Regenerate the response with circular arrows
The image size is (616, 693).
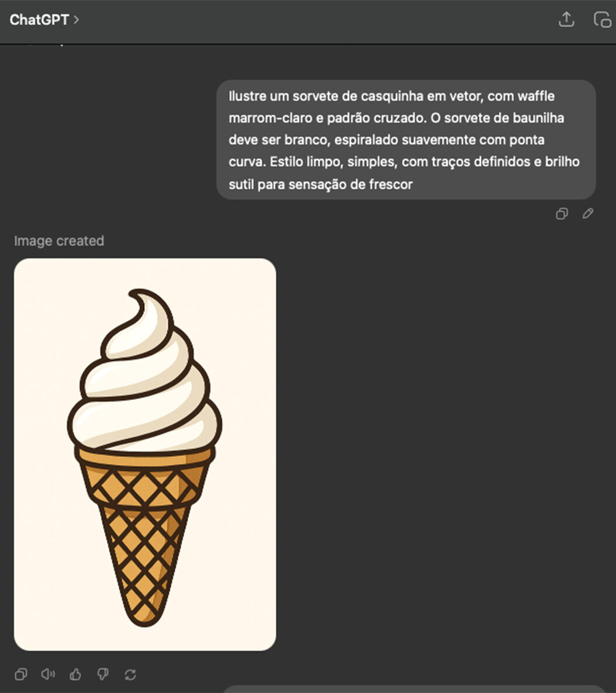[130, 674]
